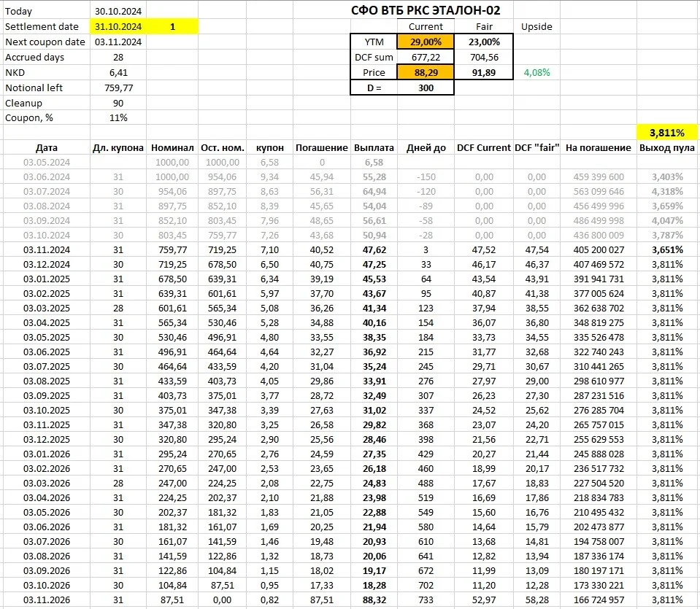700x609 pixels.
Task: Select date cell 03.07.2025
Action: [47, 366]
